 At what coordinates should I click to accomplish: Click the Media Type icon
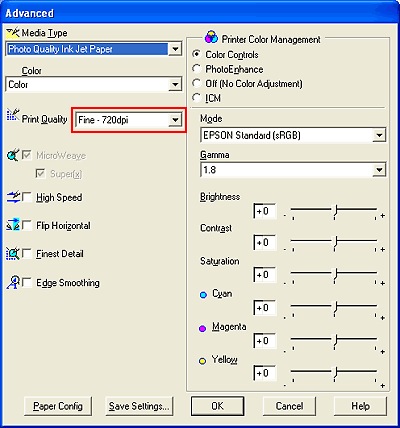click(x=13, y=33)
